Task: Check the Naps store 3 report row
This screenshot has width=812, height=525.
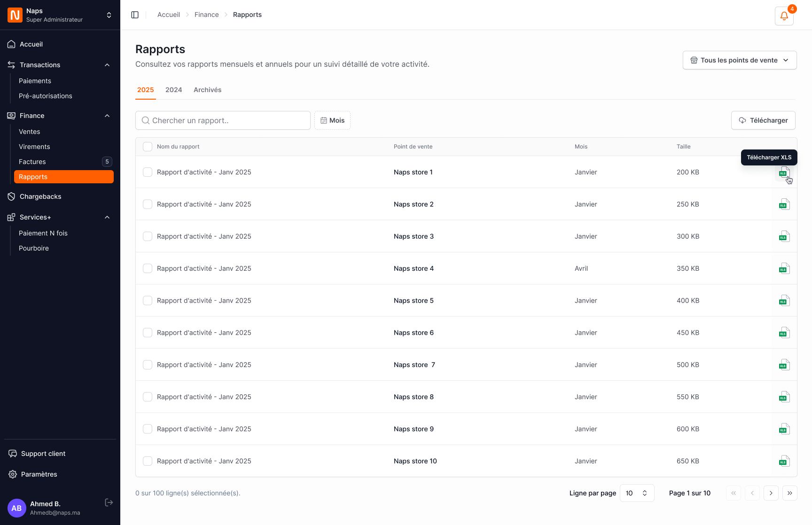Action: [x=148, y=236]
